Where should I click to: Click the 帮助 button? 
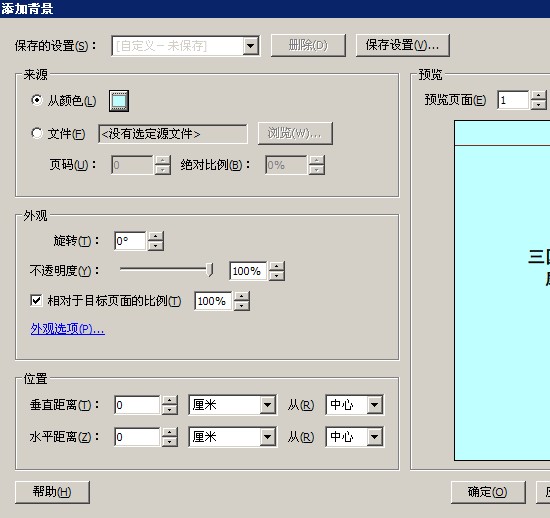pyautogui.click(x=52, y=492)
